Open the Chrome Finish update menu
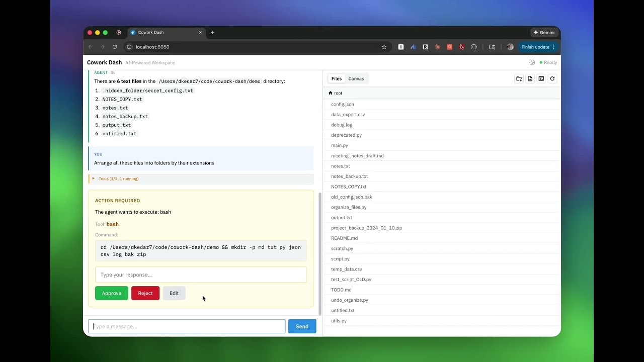 [538, 47]
